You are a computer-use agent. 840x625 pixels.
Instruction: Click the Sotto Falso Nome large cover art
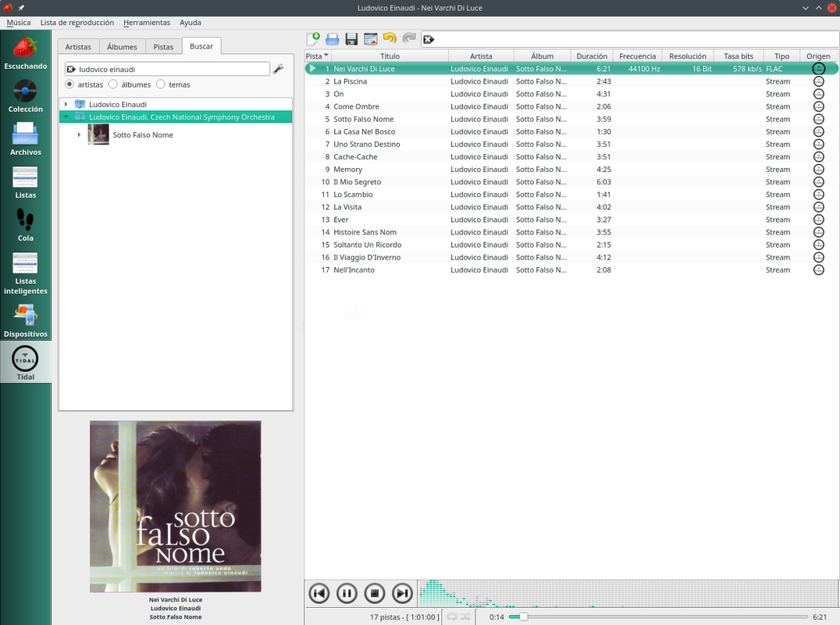176,506
